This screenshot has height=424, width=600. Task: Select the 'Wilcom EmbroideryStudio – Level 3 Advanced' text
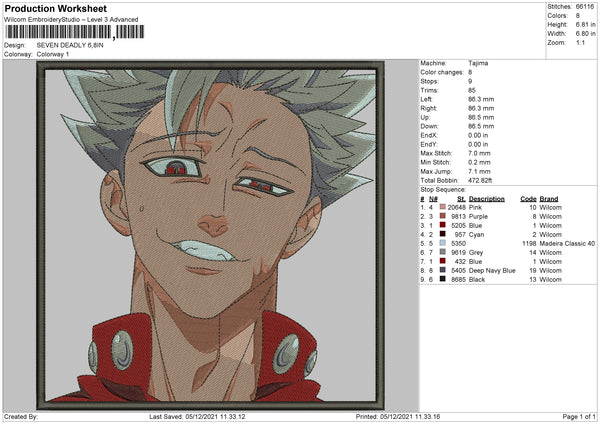71,20
